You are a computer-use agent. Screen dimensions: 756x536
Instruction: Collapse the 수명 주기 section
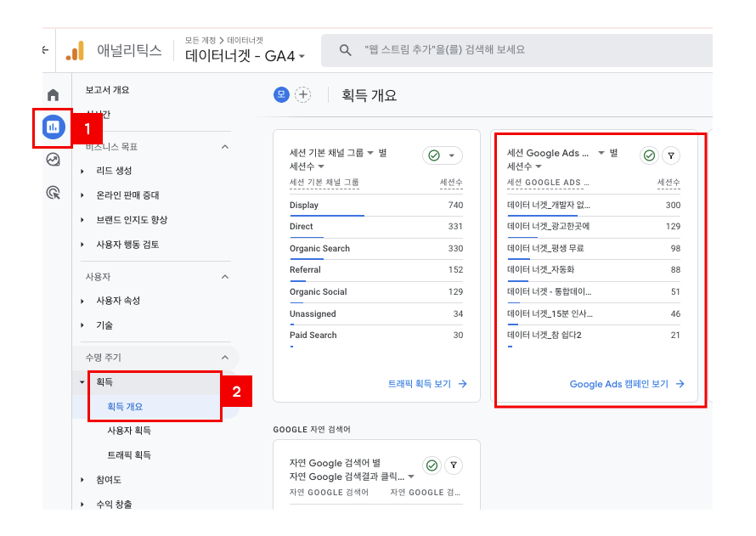(225, 357)
